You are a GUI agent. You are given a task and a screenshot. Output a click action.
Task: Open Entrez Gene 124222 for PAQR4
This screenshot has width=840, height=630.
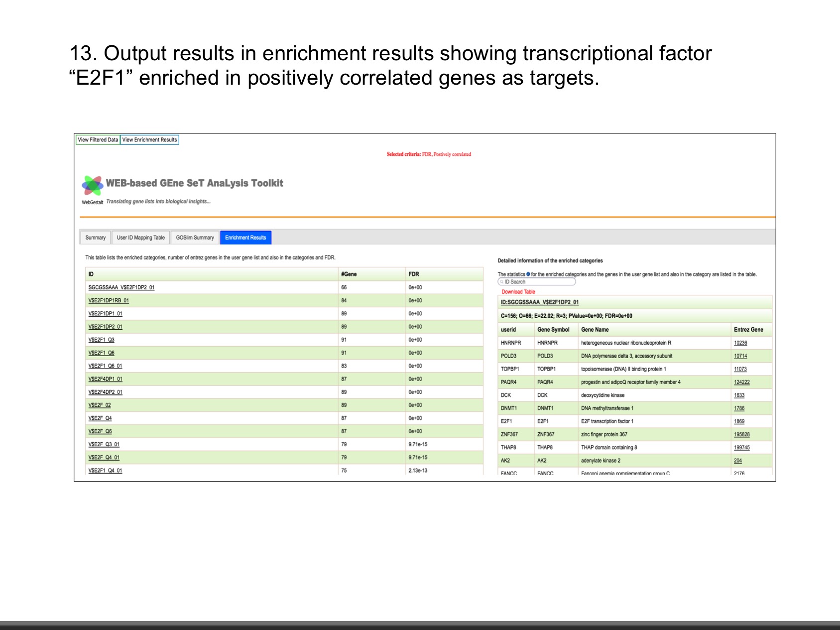coord(741,382)
